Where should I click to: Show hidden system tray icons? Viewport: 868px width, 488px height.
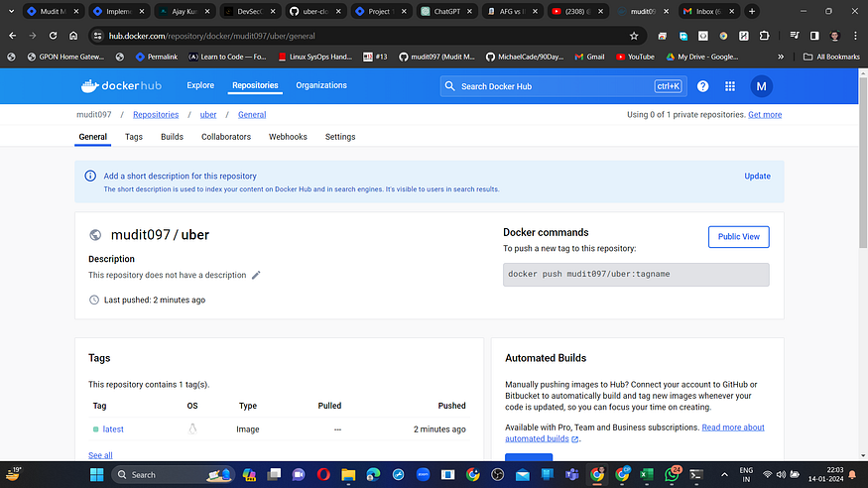pyautogui.click(x=724, y=475)
